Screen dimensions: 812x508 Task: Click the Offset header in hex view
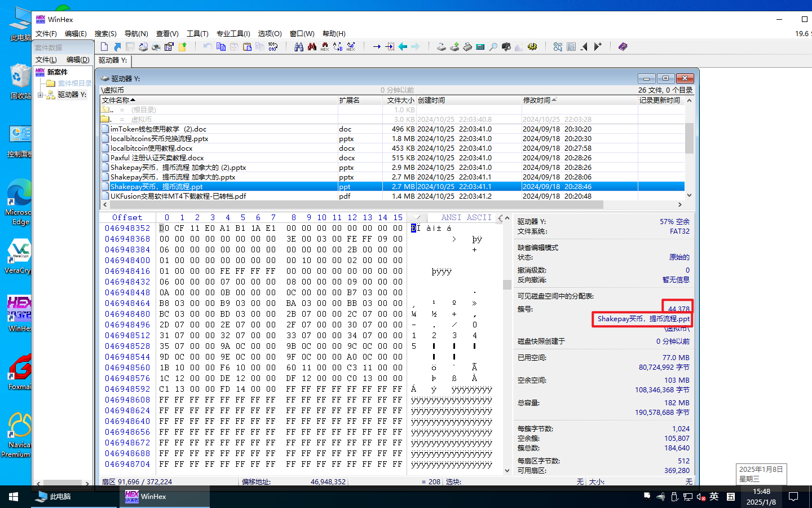coord(127,218)
